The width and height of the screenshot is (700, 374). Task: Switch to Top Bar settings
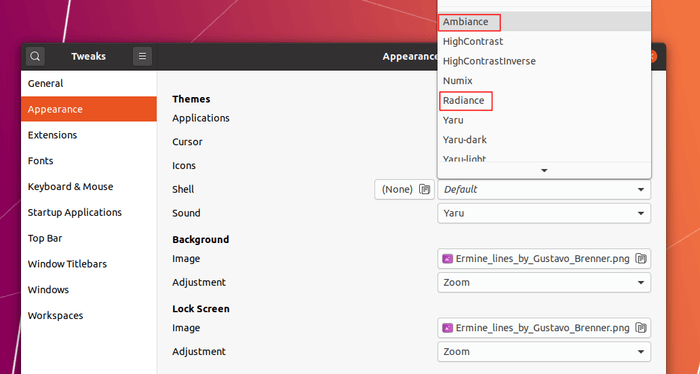pos(89,238)
